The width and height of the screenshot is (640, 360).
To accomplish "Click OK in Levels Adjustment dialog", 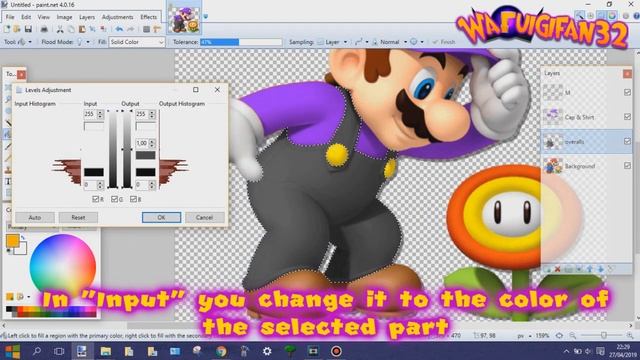I will pyautogui.click(x=161, y=218).
